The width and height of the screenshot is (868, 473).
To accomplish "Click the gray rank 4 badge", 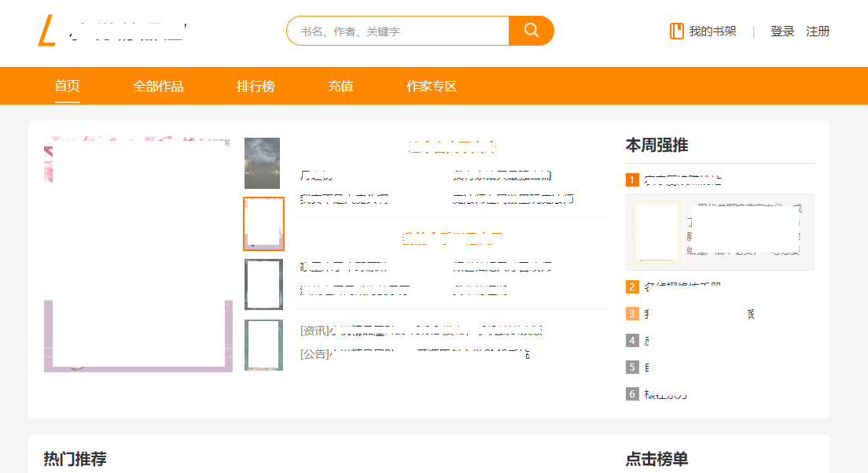I will [x=632, y=341].
